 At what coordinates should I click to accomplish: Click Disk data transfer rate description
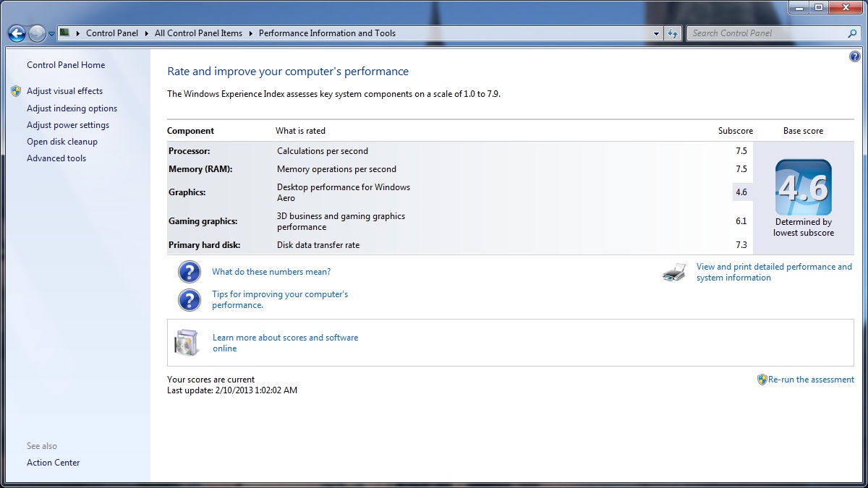point(318,245)
